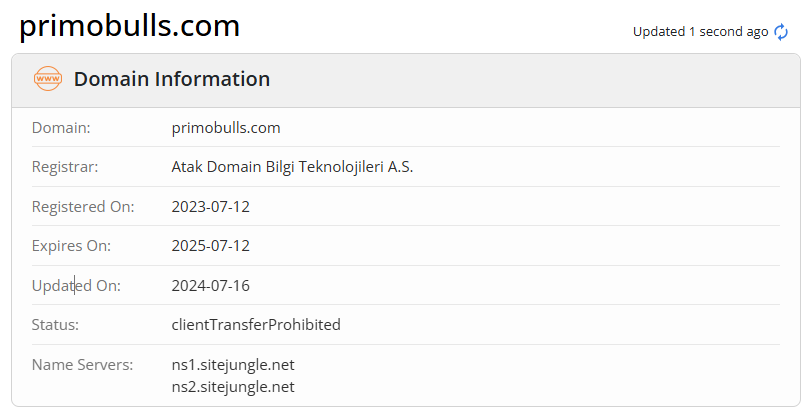Click the refresh icon beside Updated timestamp
807x413 pixels.
point(782,32)
